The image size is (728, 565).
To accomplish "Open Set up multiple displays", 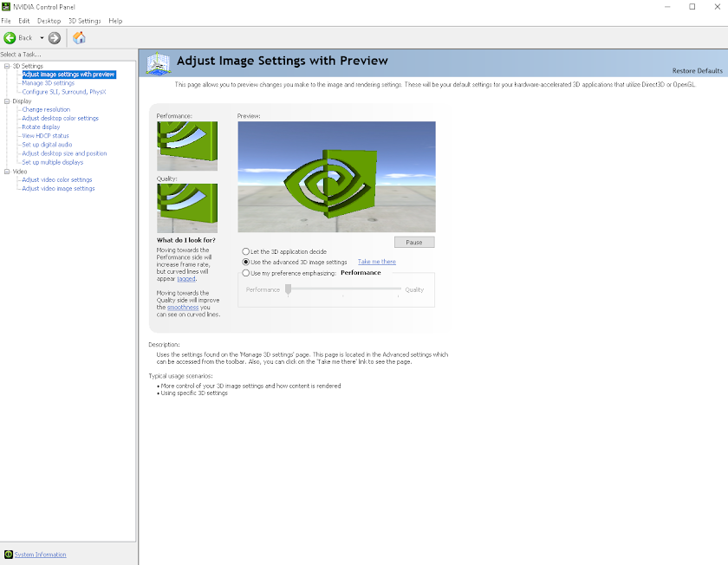I will tap(53, 162).
